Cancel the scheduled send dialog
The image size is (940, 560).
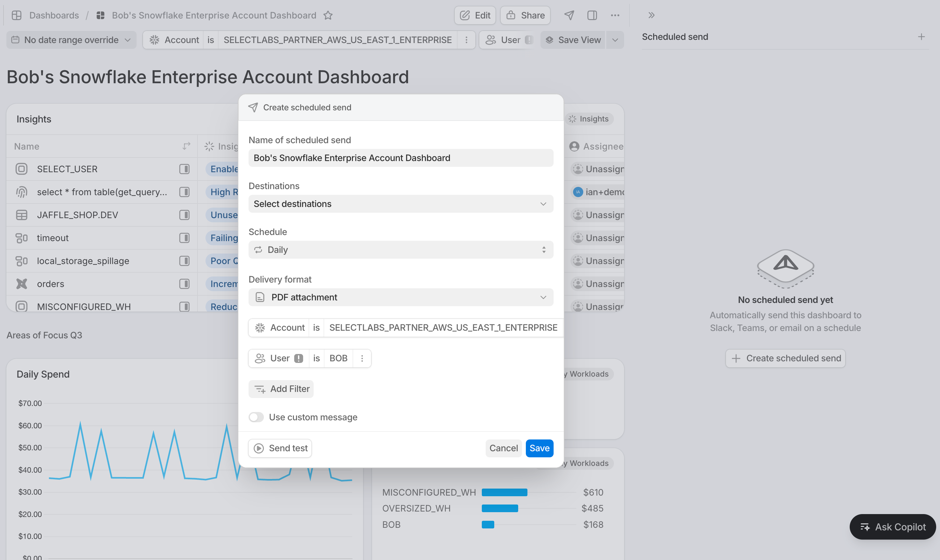pos(504,448)
